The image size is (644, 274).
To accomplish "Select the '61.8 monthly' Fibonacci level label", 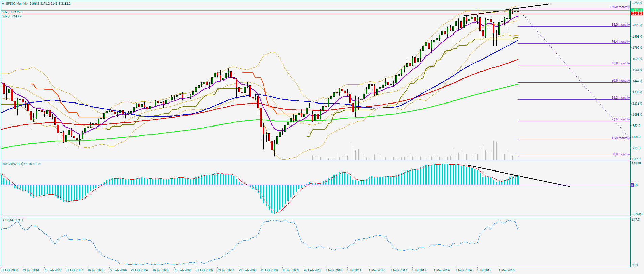I will [621, 63].
